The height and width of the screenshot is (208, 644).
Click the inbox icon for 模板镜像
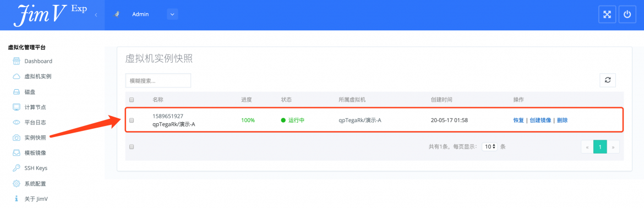[17, 153]
